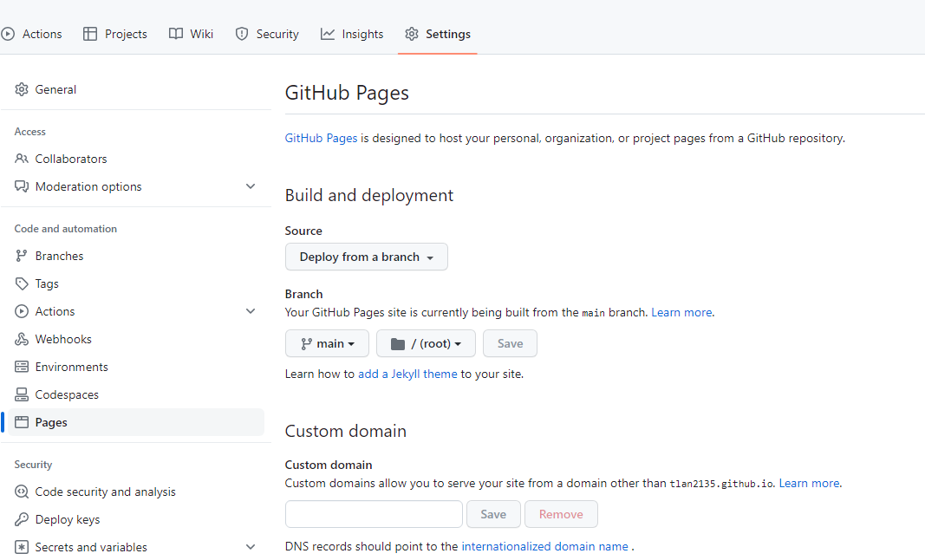Expand Moderation options chevron
Image resolution: width=925 pixels, height=560 pixels.
pos(251,186)
